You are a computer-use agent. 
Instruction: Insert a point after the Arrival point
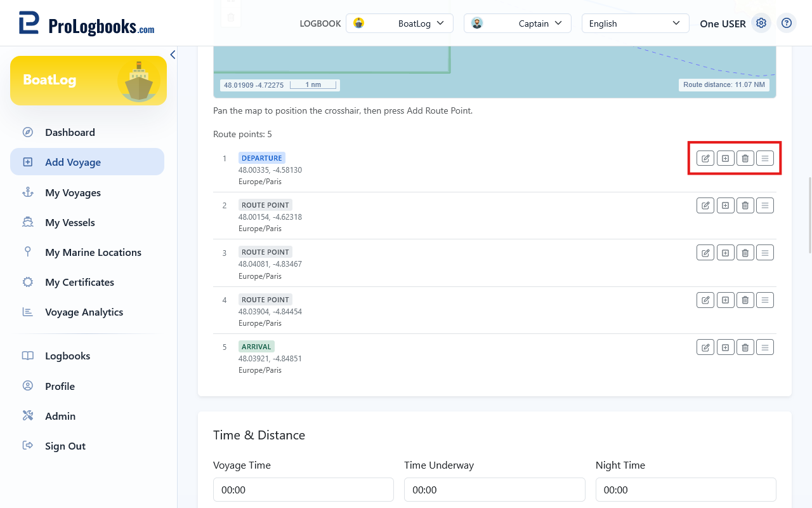coord(726,347)
